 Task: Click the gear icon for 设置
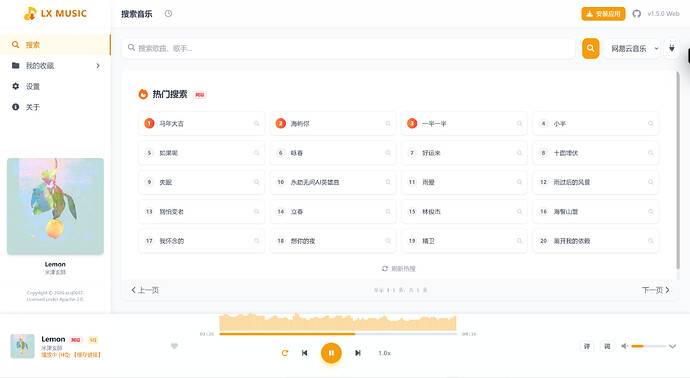pos(15,86)
